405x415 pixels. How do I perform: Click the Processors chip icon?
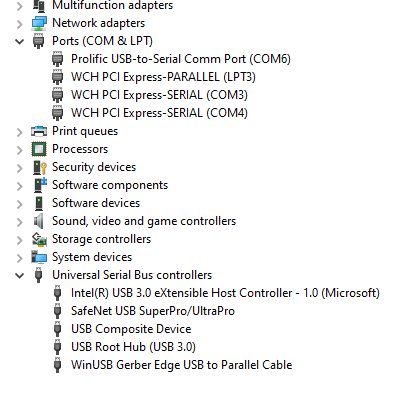point(39,149)
